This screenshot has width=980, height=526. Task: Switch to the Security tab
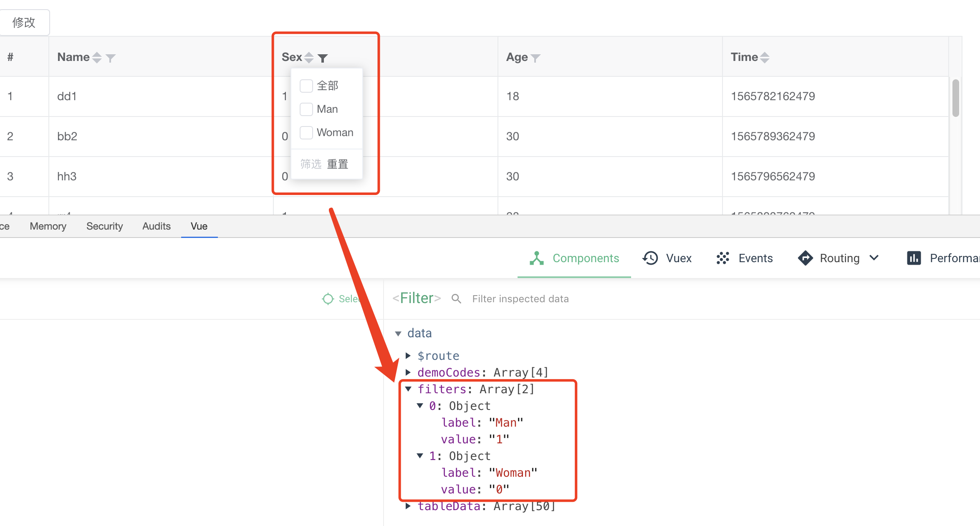point(104,226)
